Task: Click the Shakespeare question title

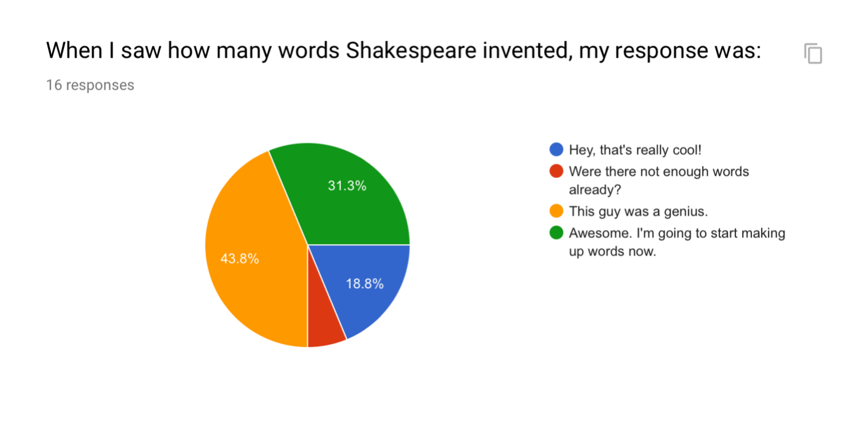Action: (403, 51)
